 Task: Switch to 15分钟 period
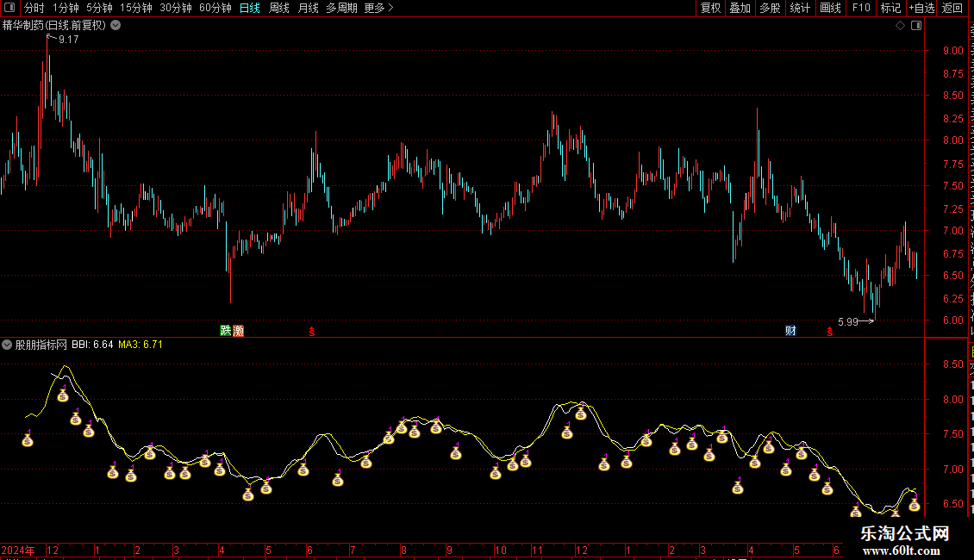click(136, 8)
